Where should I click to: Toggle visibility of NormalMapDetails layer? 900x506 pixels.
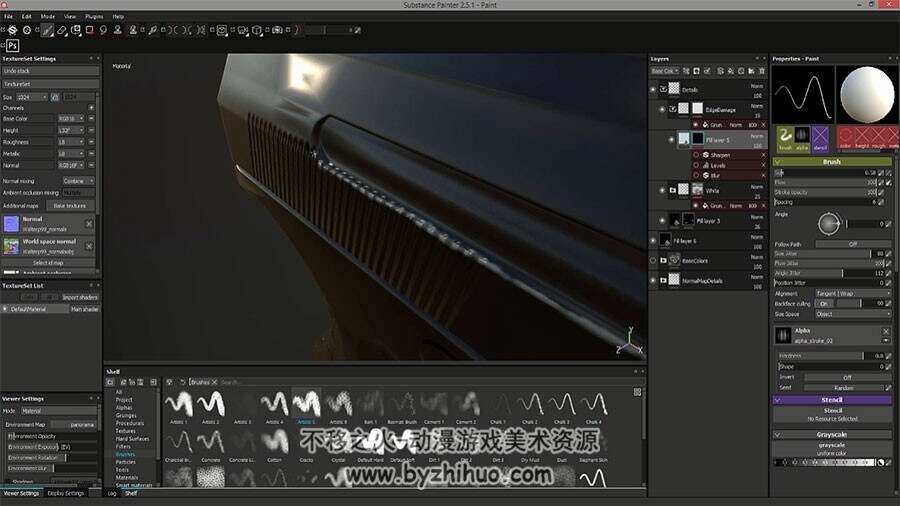(x=653, y=281)
